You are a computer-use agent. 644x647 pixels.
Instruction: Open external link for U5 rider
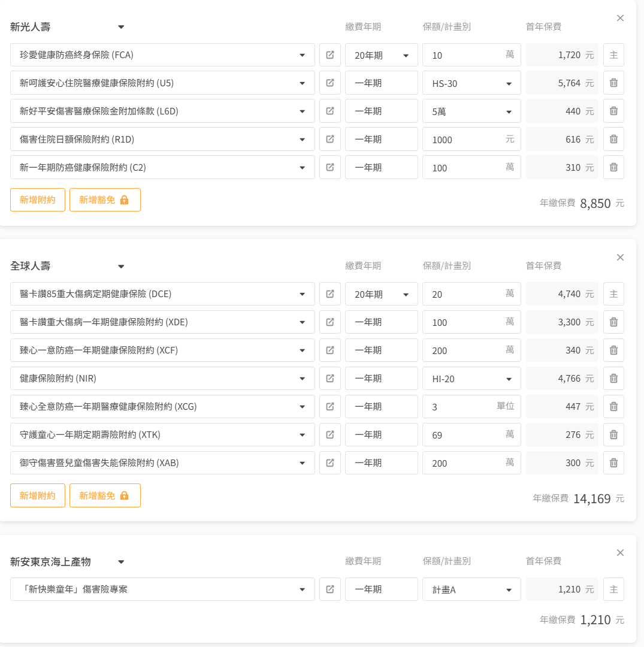point(330,83)
